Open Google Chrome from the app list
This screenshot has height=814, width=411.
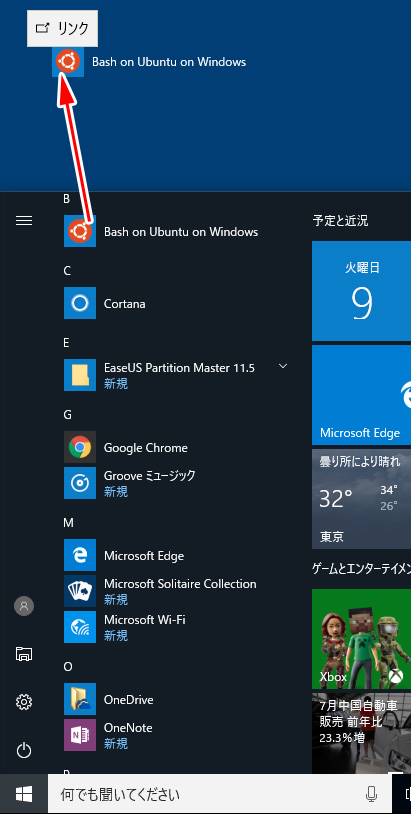pos(175,447)
